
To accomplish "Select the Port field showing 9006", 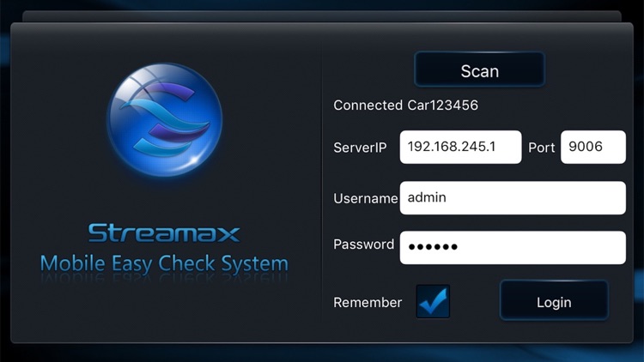I will (x=593, y=147).
